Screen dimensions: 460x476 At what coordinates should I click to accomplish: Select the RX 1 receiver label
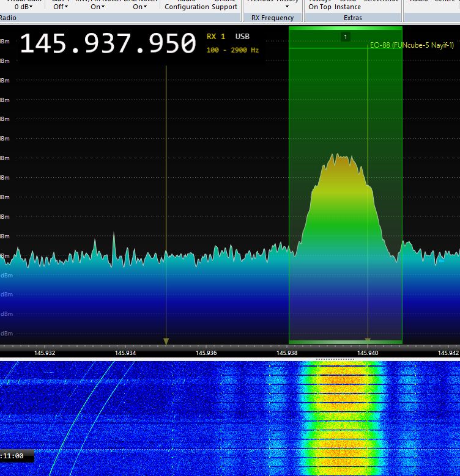tap(216, 37)
